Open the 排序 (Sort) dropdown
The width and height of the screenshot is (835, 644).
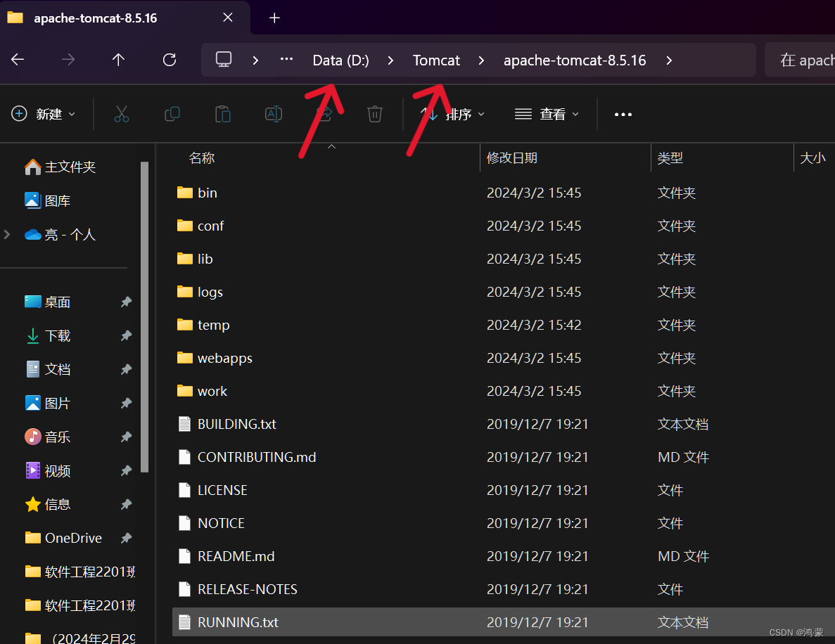(452, 114)
